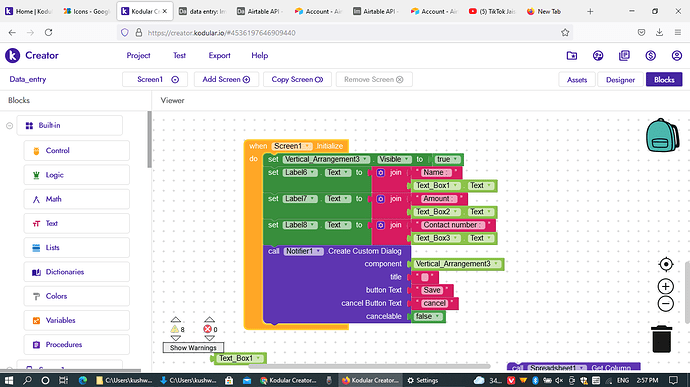Click Show Warnings button
Screen dimensions: 690x387
click(x=193, y=348)
